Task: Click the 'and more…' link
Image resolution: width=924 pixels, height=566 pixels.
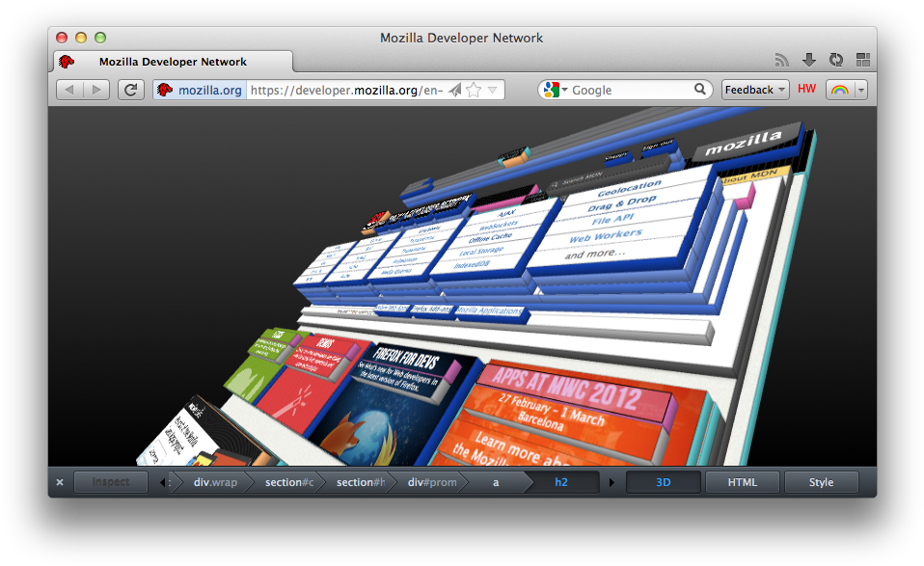Action: click(594, 254)
